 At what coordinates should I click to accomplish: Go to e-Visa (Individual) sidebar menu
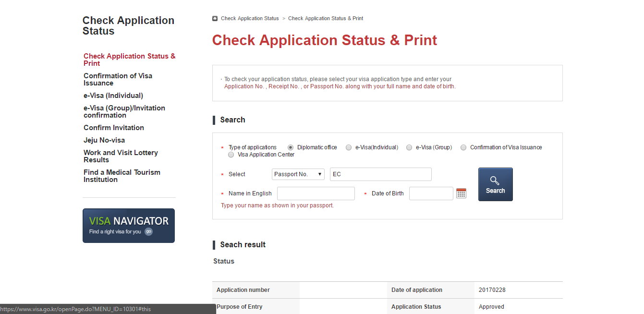coord(113,96)
